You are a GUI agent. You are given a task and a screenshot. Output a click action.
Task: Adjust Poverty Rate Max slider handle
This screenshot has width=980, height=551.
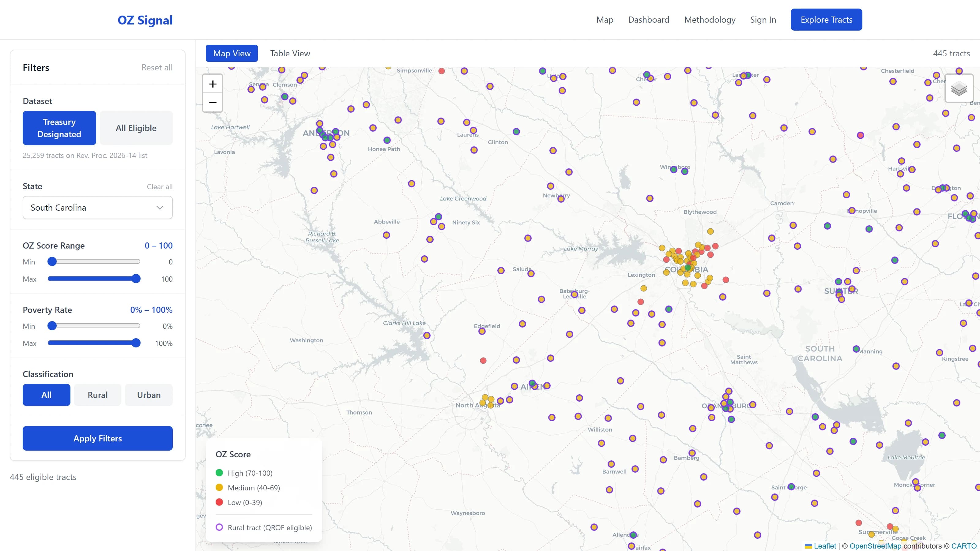(136, 343)
